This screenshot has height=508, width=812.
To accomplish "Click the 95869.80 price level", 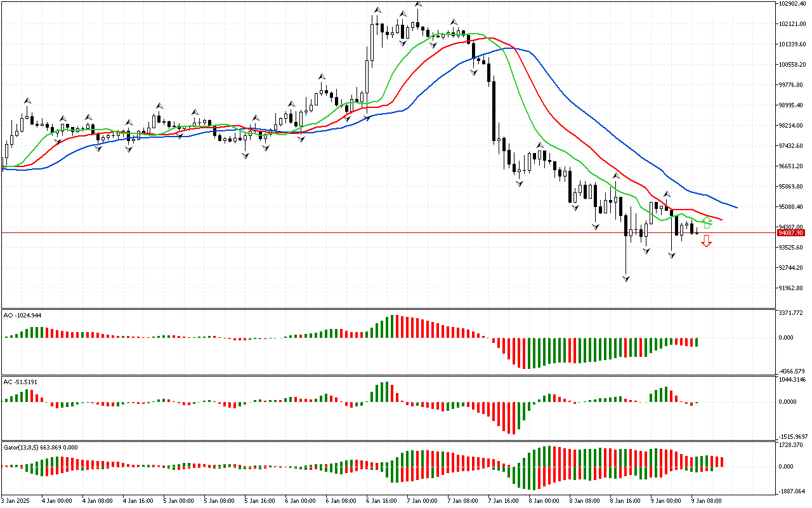I will [792, 187].
